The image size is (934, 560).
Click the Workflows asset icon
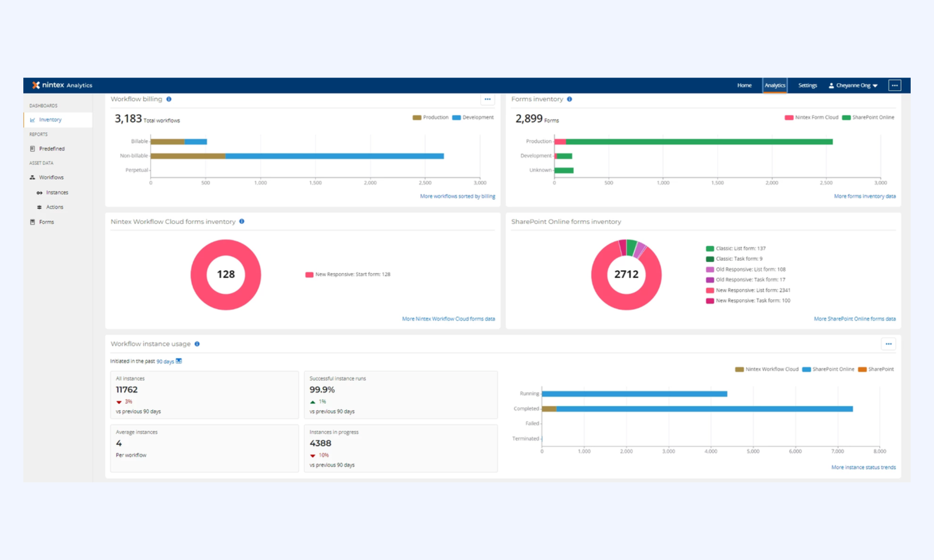coord(33,177)
